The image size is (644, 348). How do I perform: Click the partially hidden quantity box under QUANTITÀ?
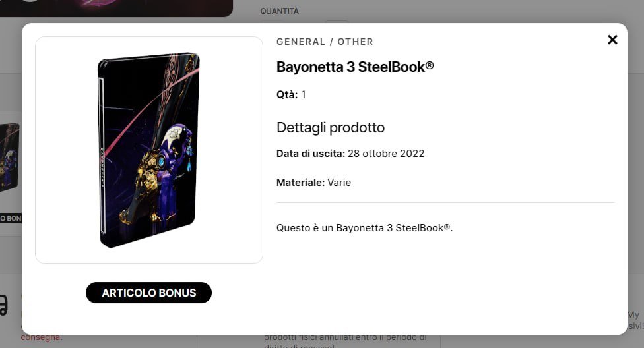337,22
